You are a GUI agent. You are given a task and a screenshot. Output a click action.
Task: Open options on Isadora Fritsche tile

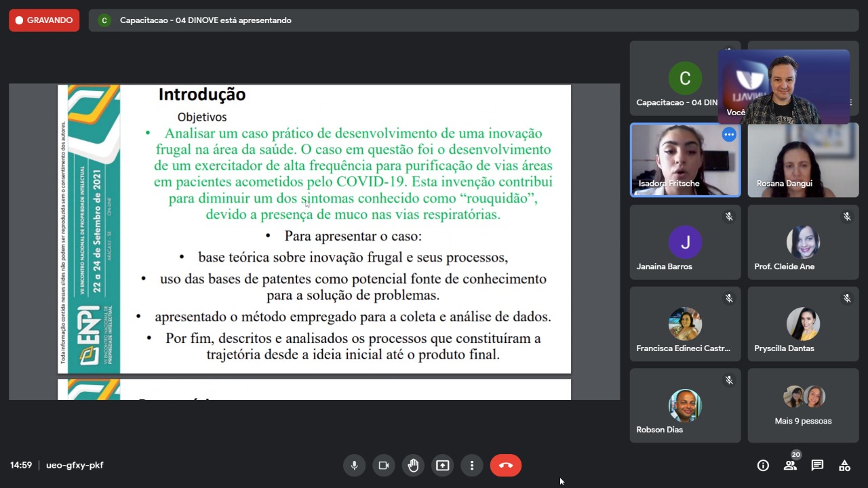click(729, 135)
